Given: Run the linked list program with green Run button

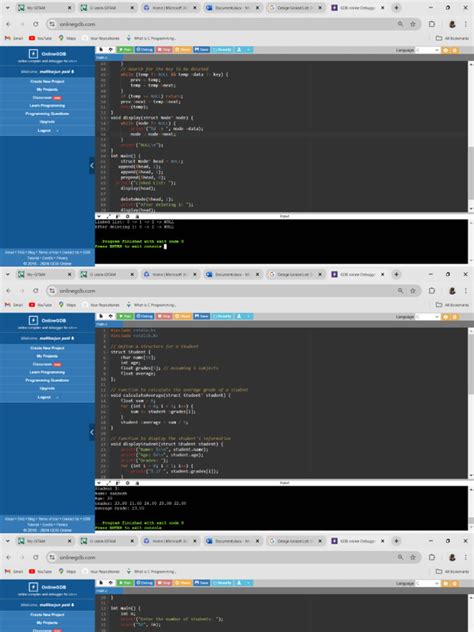Looking at the screenshot, I should (125, 50).
